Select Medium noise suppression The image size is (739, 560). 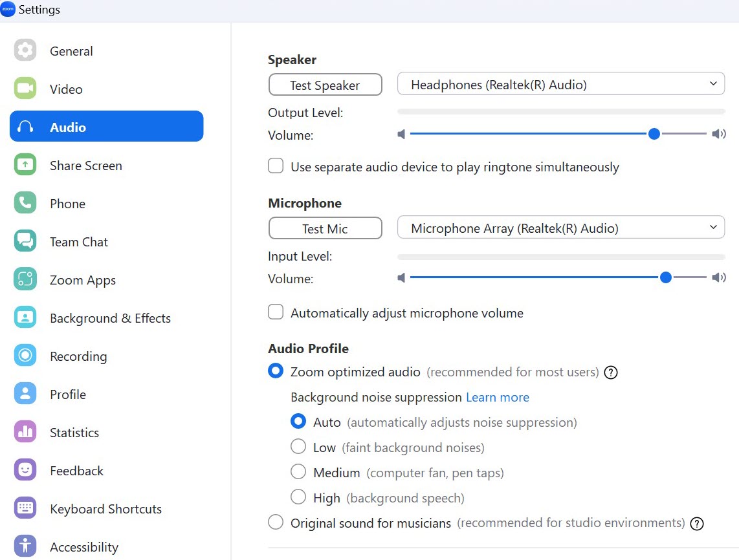coord(298,471)
